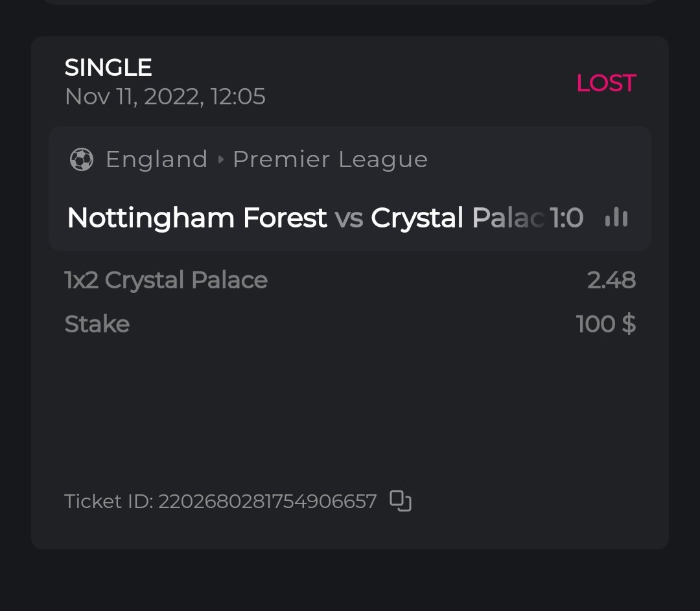Click the 100 $ stake amount
The image size is (700, 611).
(x=605, y=324)
